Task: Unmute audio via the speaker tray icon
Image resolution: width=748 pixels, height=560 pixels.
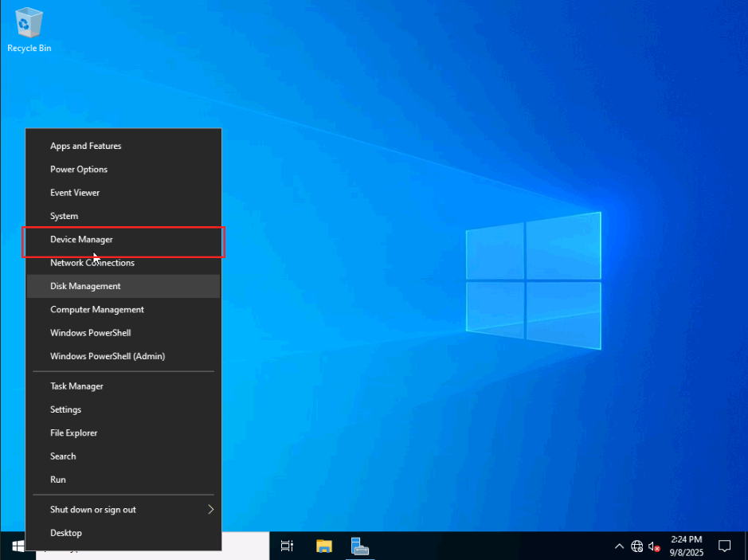Action: [654, 546]
